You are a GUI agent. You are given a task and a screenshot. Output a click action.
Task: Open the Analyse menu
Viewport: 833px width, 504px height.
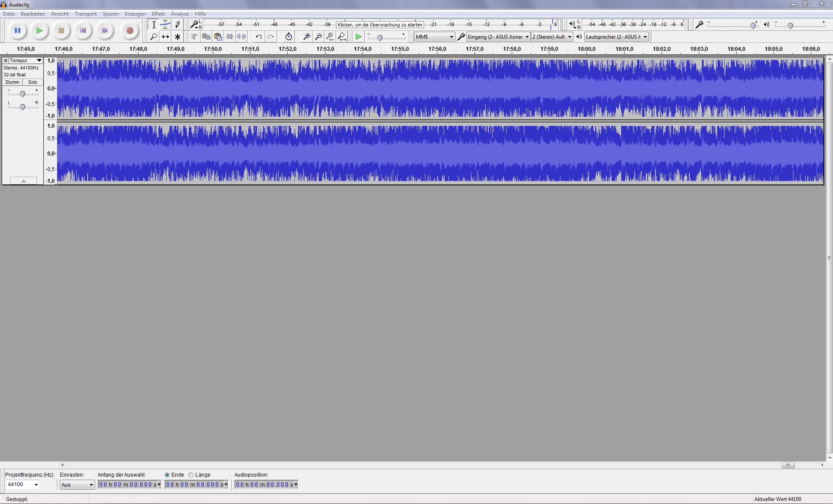pos(180,14)
